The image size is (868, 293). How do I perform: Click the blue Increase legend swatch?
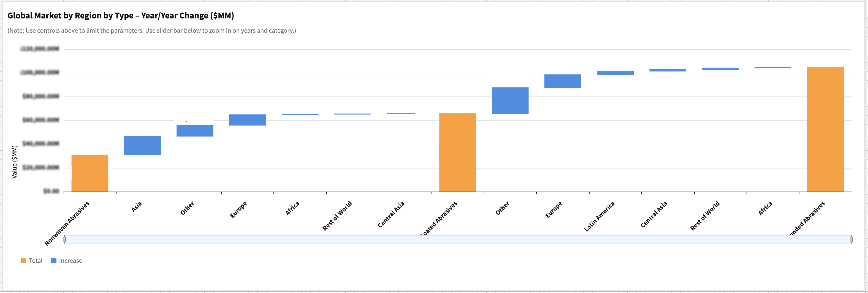coord(54,261)
